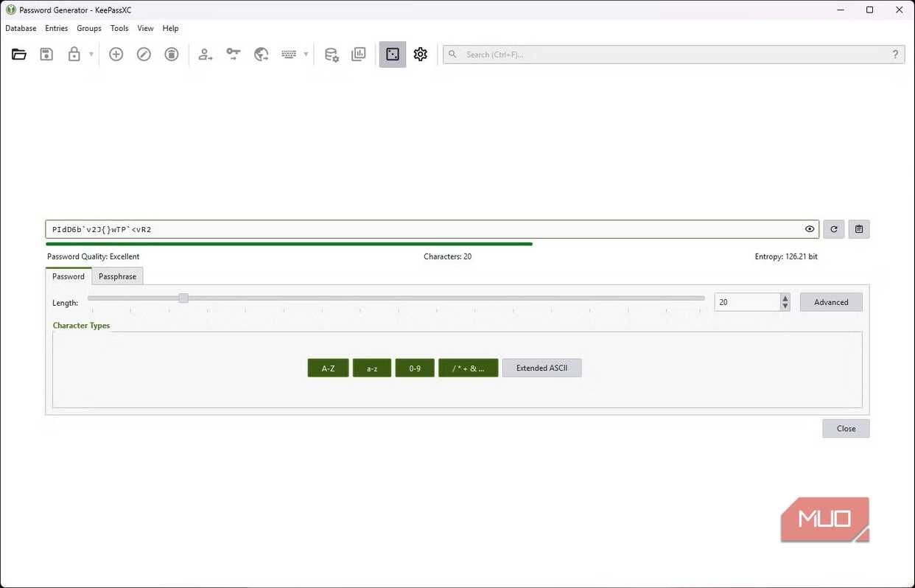The height and width of the screenshot is (588, 915).
Task: Toggle A-Z uppercase character type
Action: tap(328, 368)
